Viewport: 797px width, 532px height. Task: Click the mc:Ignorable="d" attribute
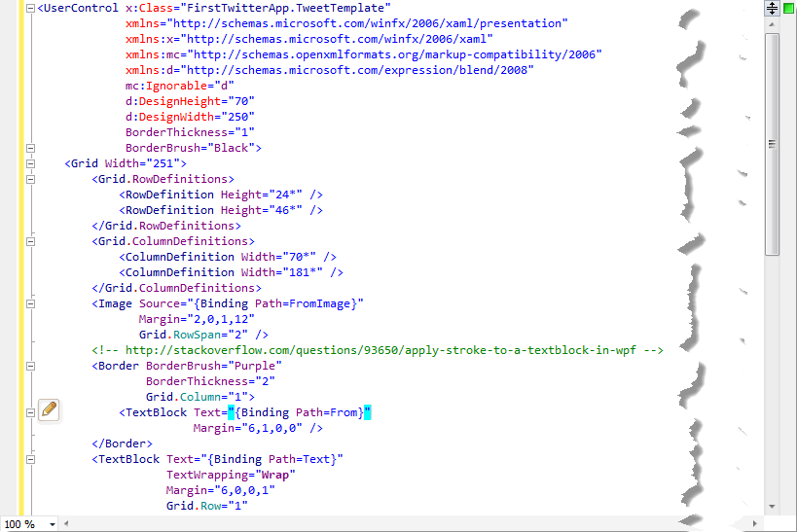tap(179, 86)
